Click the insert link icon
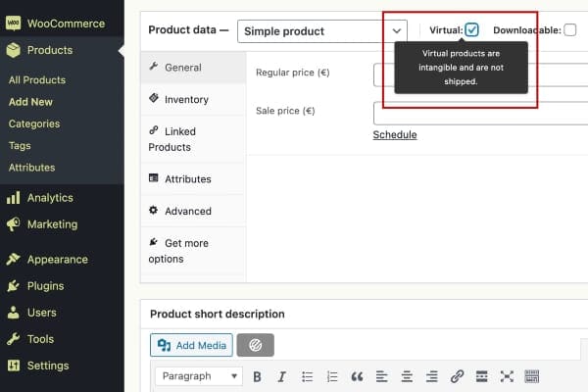 (x=457, y=376)
